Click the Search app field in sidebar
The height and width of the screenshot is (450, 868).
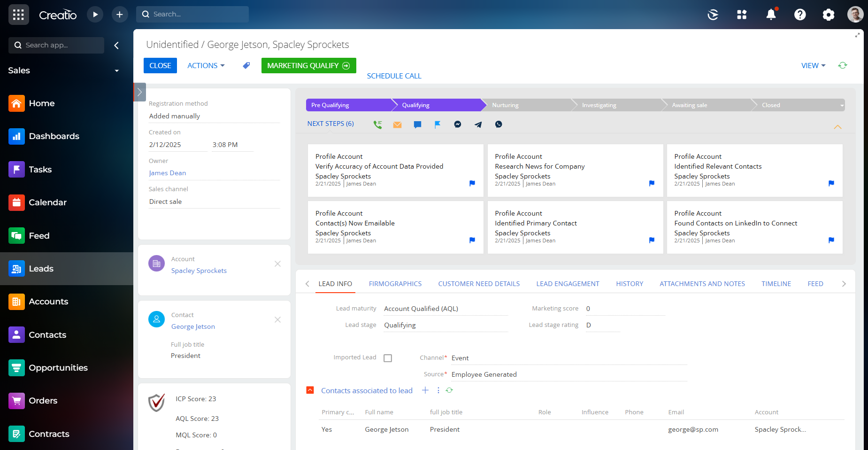tap(56, 45)
